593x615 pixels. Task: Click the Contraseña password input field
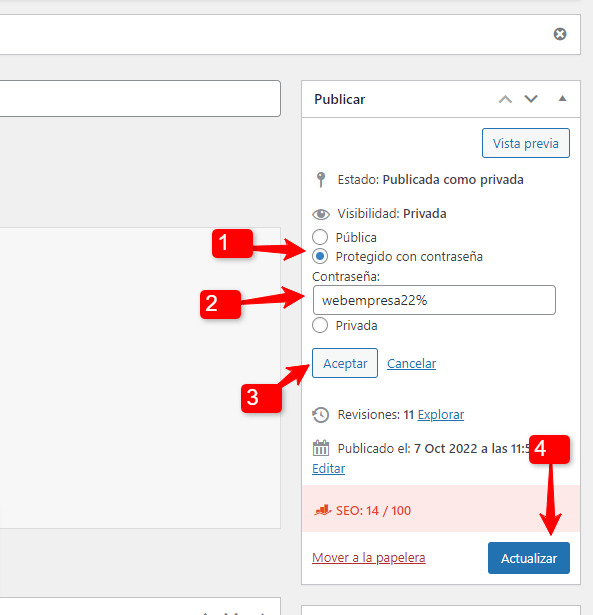click(x=434, y=300)
